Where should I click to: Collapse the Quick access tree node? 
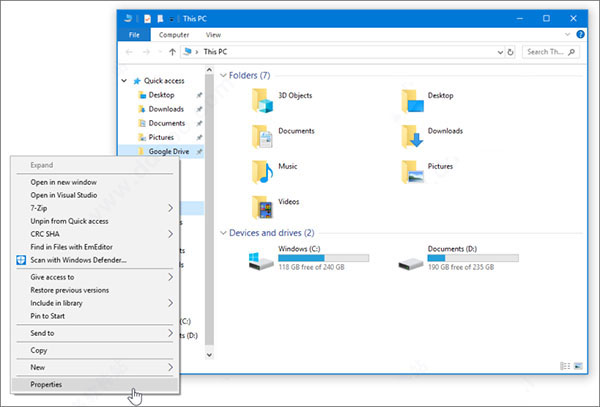coord(124,82)
